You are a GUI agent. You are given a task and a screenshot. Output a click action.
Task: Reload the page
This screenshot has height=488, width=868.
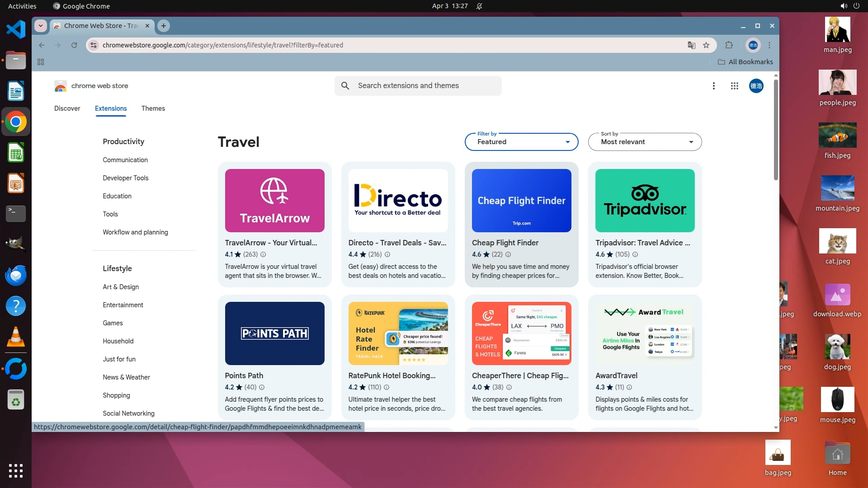coord(74,45)
